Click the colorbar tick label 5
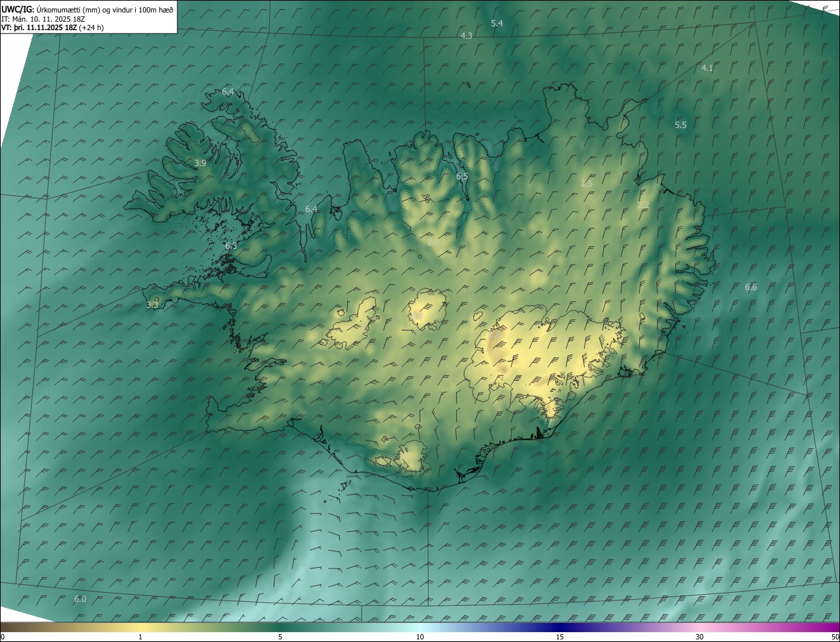Screen dimensions: 840x642 point(280,637)
